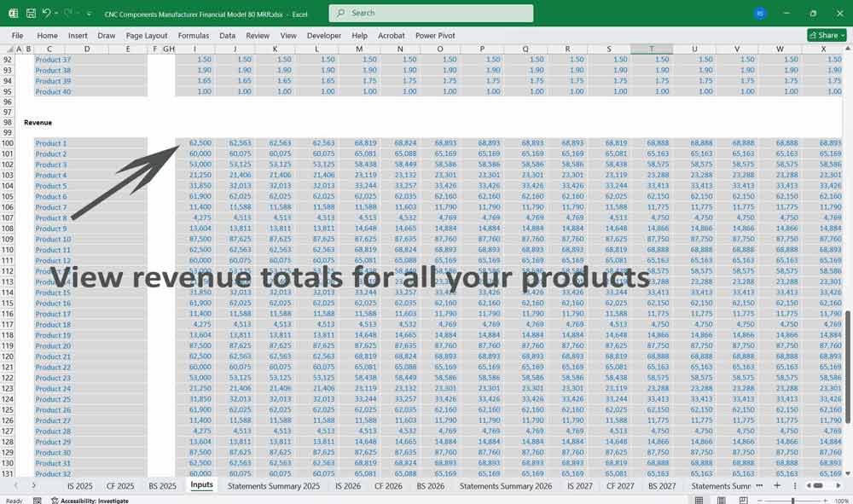This screenshot has width=853, height=504.
Task: Click next sheet navigation arrow
Action: click(x=33, y=485)
